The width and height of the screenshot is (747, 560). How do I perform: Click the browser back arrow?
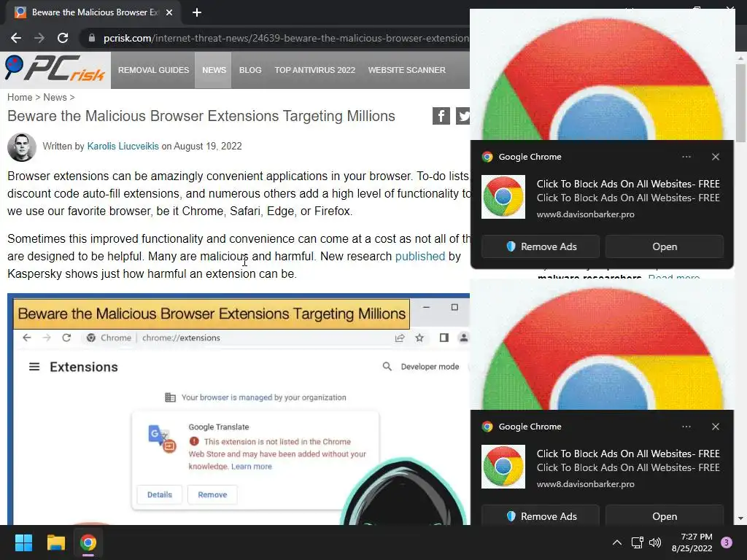(x=16, y=38)
